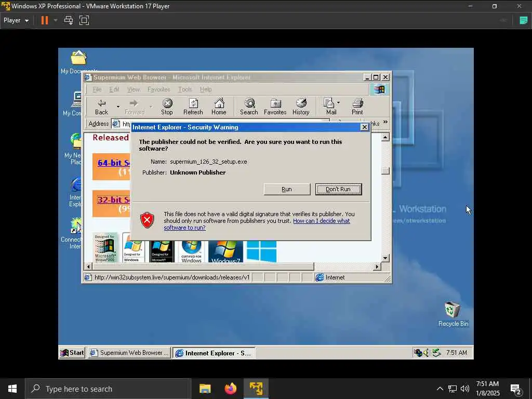Click the Run button in the Security Warning dialog
Viewport: 532px width, 399px height.
pos(287,189)
